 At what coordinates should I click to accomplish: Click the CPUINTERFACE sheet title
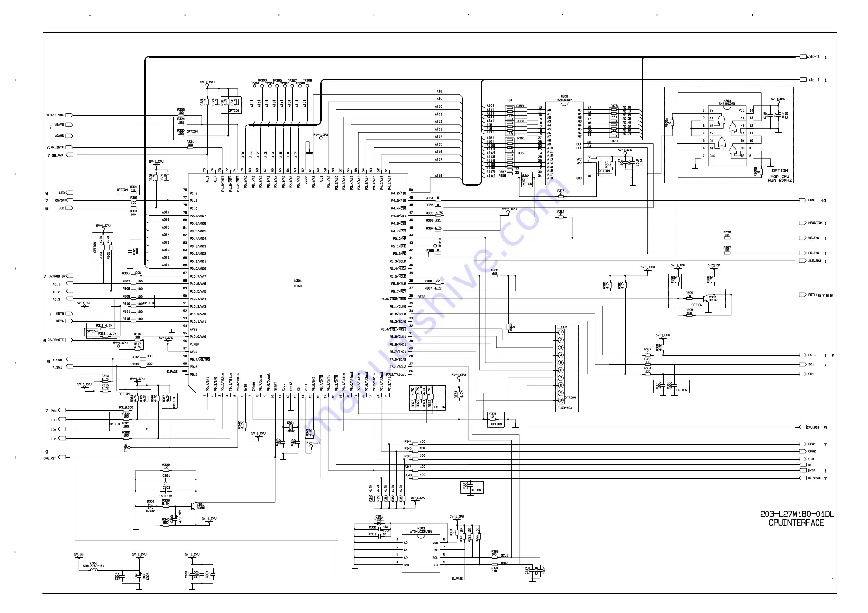pyautogui.click(x=797, y=523)
